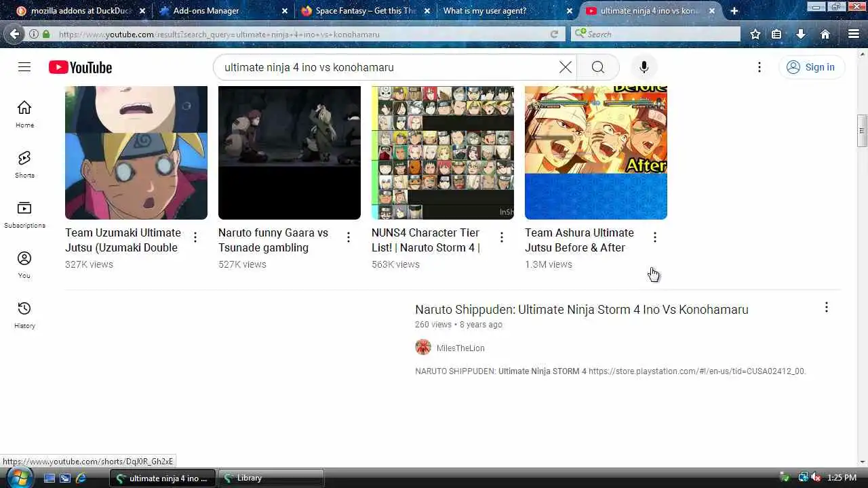Switch to Add-ons Manager tab
Image resolution: width=868 pixels, height=488 pixels.
pos(224,11)
